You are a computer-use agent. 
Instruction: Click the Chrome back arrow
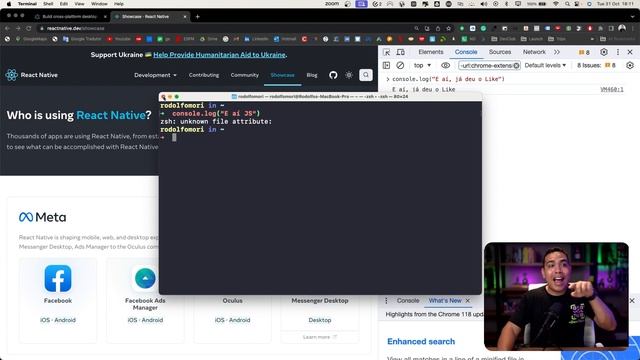pyautogui.click(x=7, y=28)
